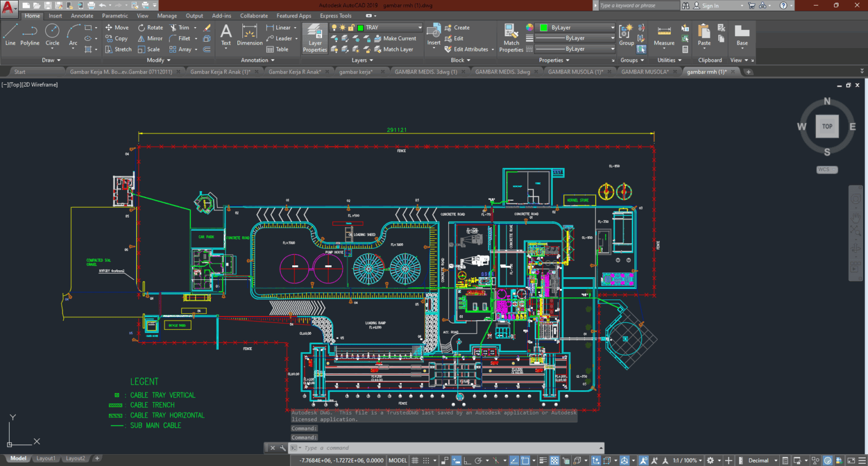Open the Layer Properties manager
Screen dimensions: 868x466
pos(314,38)
